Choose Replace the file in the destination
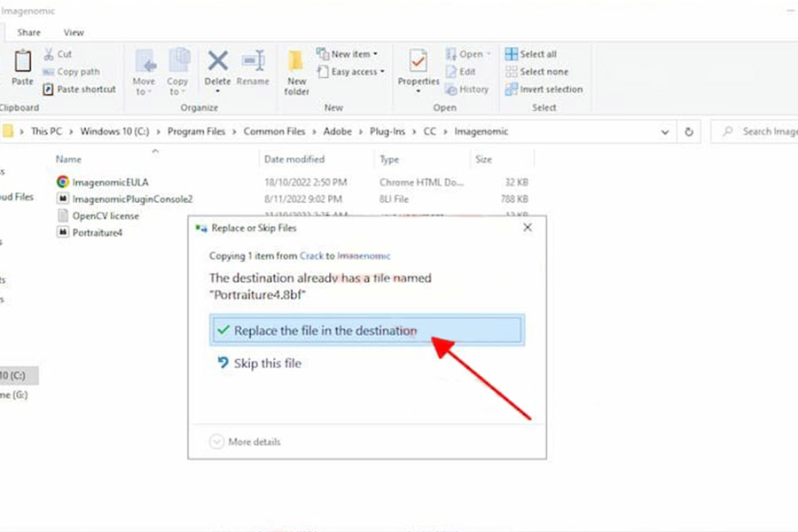Image resolution: width=798 pixels, height=532 pixels. 366,331
